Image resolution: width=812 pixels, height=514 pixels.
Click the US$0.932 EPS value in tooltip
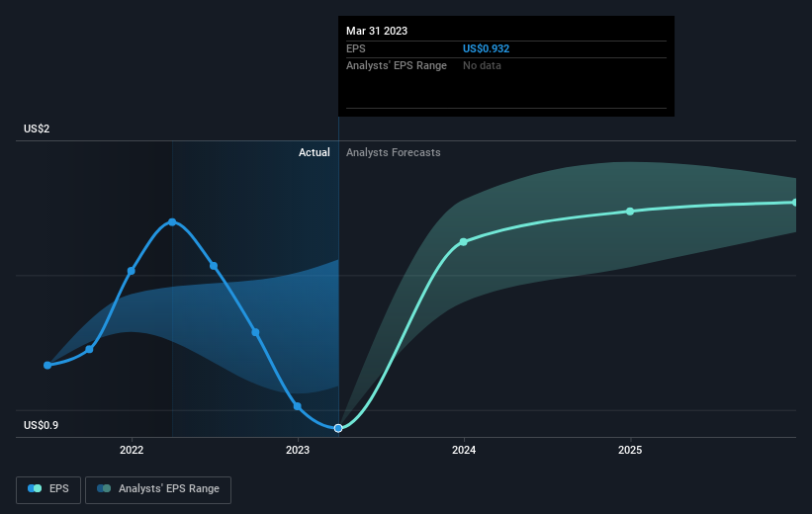coord(486,48)
